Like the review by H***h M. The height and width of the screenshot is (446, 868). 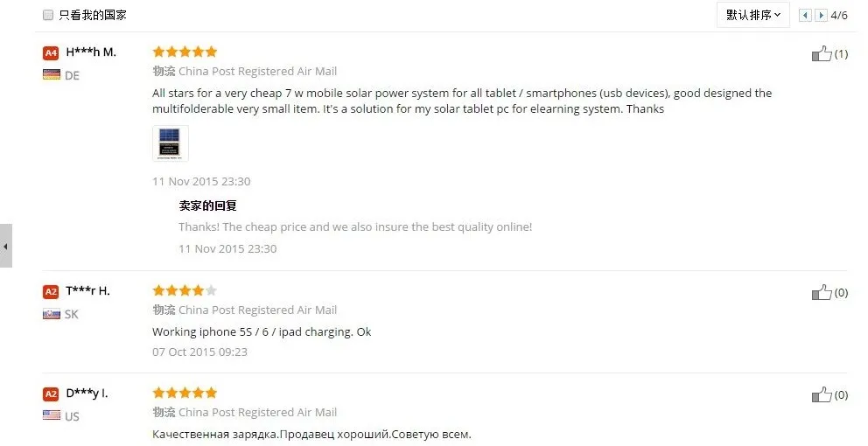[x=822, y=54]
